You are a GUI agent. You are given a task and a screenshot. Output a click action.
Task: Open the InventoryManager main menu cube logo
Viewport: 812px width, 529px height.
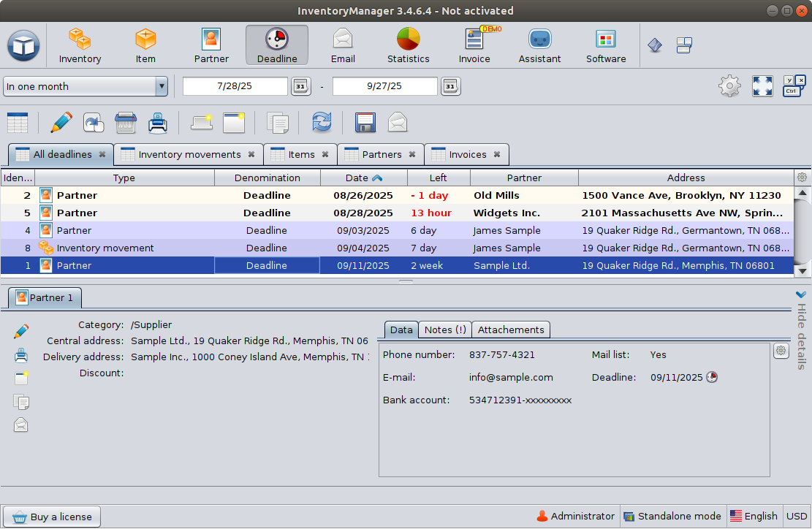(23, 45)
